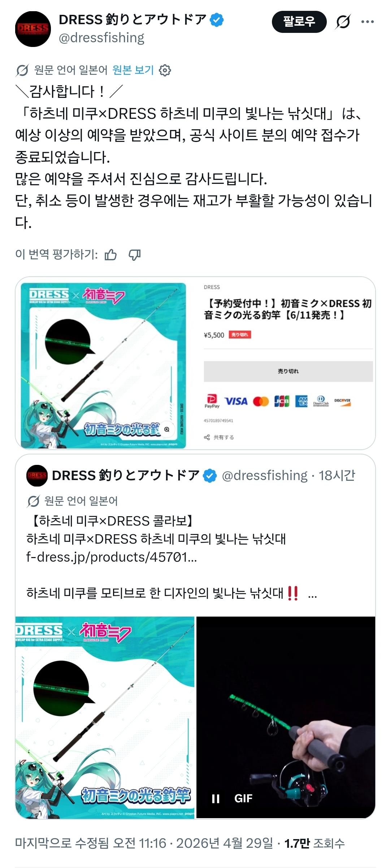Pause the glowing rod GIF
This screenshot has width=390, height=868.
(x=216, y=799)
